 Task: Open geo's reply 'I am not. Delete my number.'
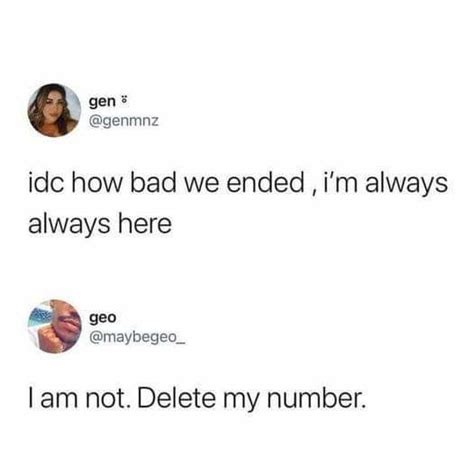(197, 399)
